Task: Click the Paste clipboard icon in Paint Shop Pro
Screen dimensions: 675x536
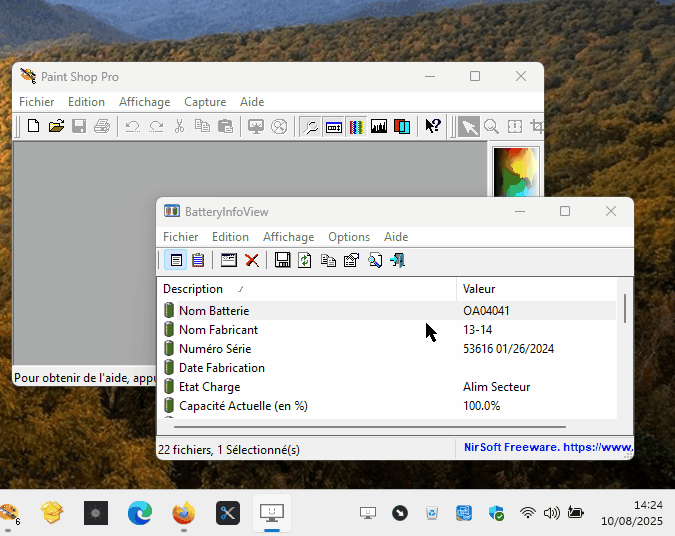Action: pos(225,127)
